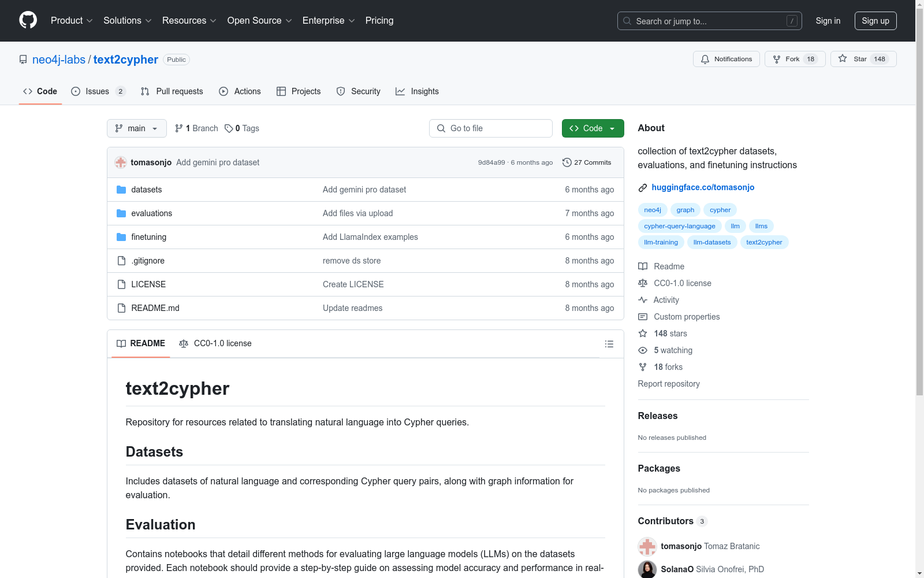Click tomasonjo contributor avatar
This screenshot has height=578, width=924.
pos(647,546)
